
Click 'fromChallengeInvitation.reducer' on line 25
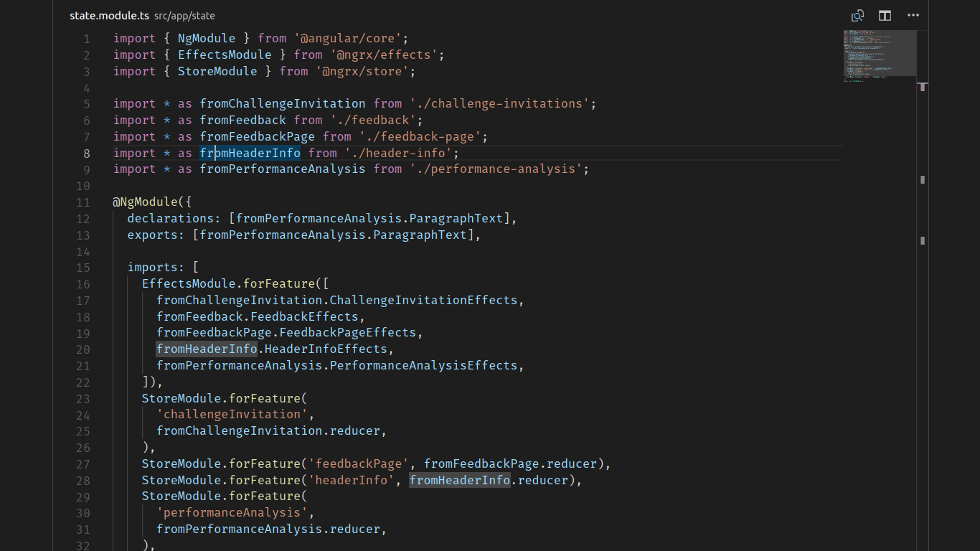(268, 430)
